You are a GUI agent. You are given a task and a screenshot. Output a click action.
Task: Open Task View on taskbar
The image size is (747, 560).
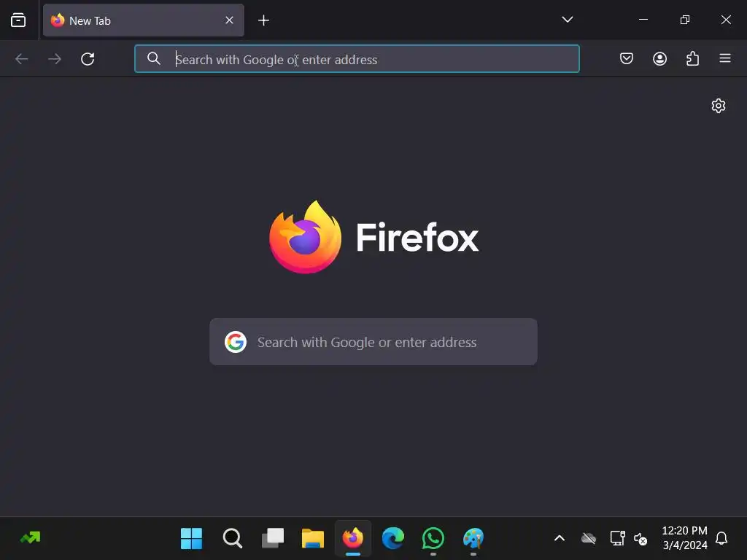click(x=273, y=539)
